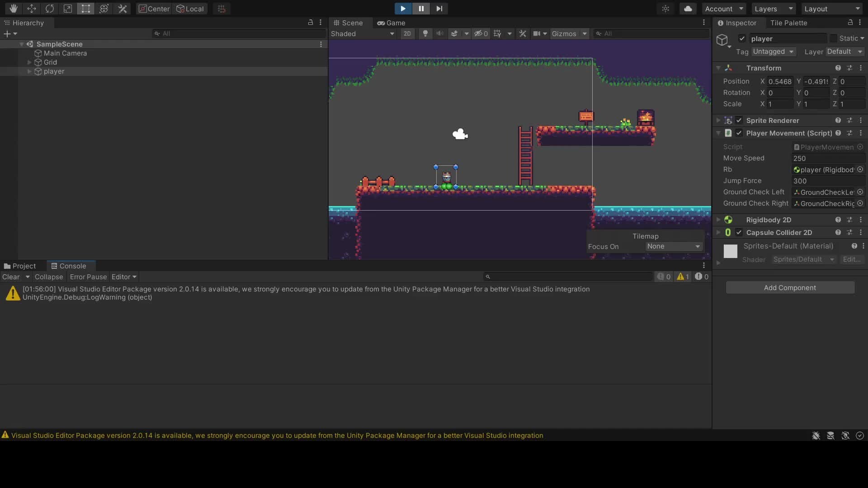Screen dimensions: 868x488
Task: Open the Layers dropdown
Action: coord(773,8)
